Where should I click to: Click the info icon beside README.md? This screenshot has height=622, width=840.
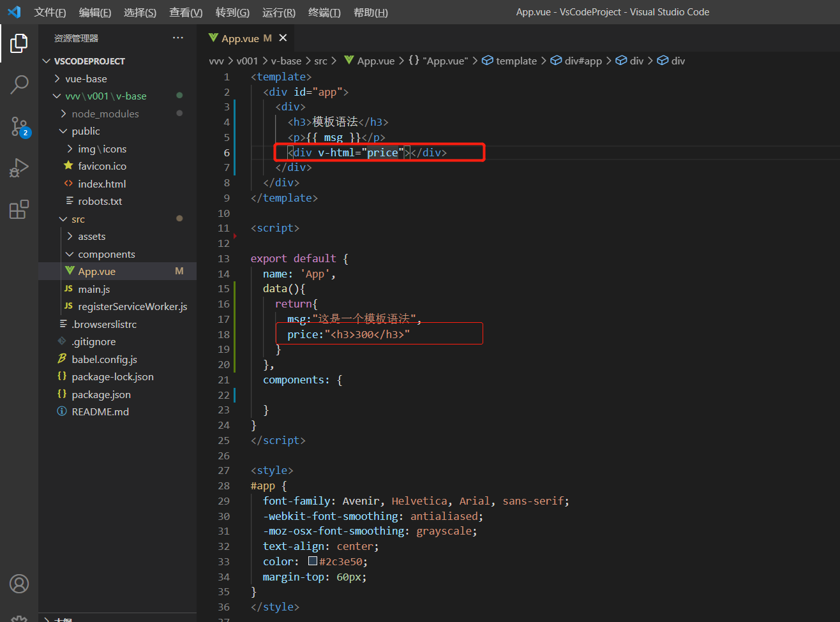click(62, 411)
